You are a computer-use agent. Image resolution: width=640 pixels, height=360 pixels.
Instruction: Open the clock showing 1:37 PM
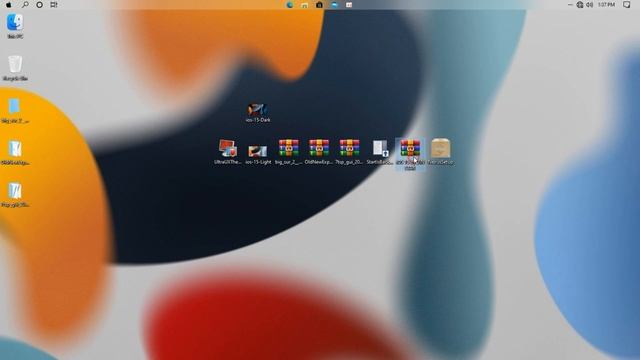coord(606,4)
